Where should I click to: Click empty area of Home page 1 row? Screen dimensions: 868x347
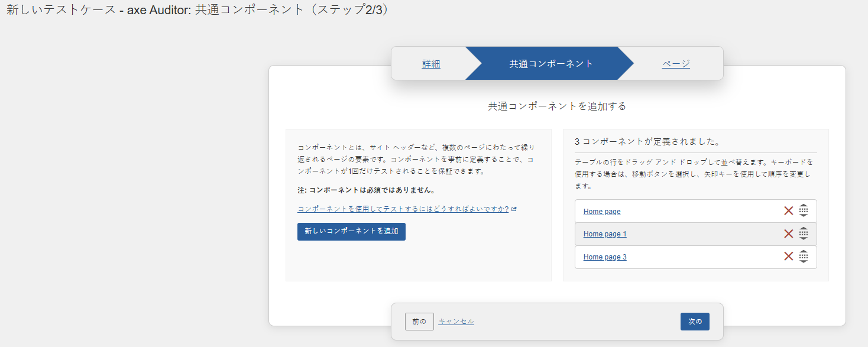(704, 234)
